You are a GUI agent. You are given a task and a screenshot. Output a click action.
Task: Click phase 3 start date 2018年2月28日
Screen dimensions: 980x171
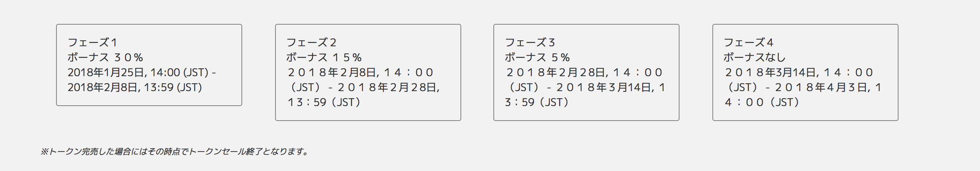click(557, 72)
